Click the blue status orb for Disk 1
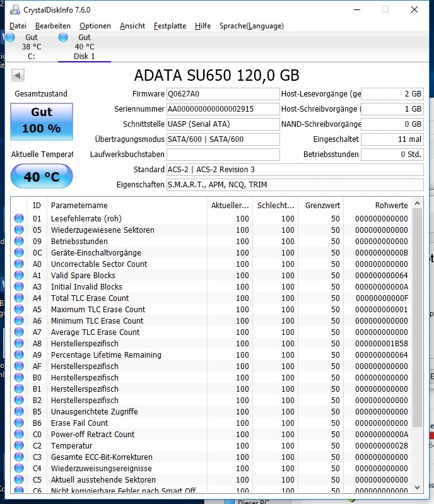This screenshot has width=434, height=504. (63, 37)
